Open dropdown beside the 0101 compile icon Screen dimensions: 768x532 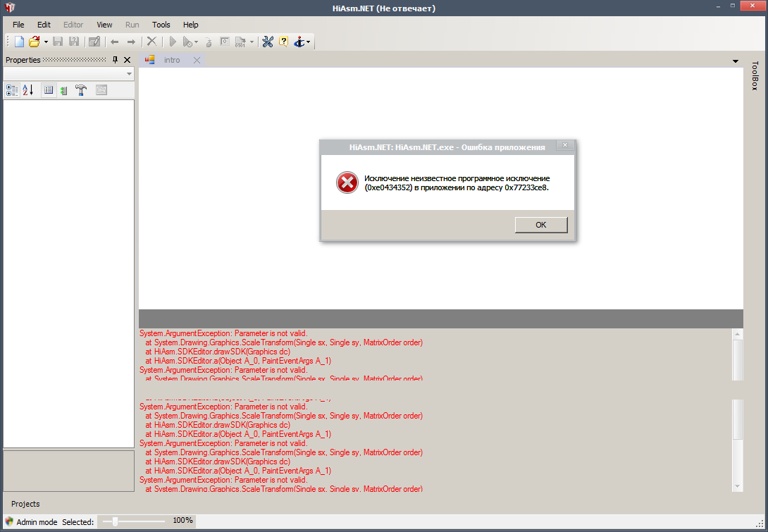tap(252, 42)
